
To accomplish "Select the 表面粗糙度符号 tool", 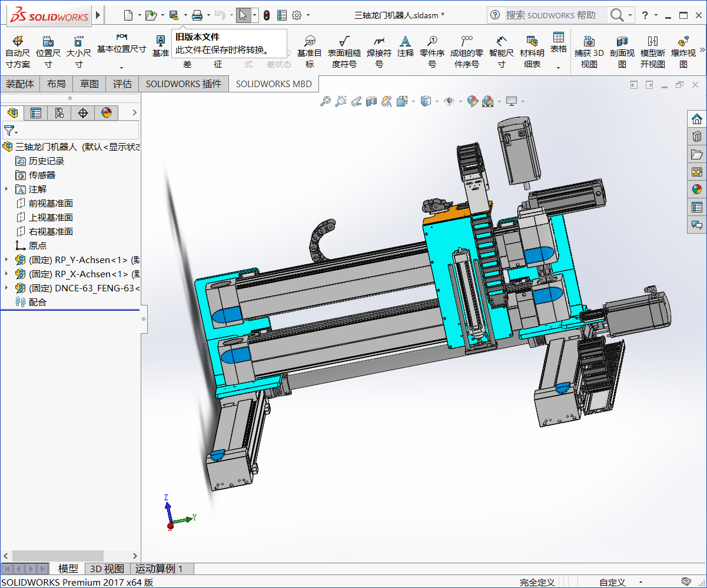I will [344, 51].
